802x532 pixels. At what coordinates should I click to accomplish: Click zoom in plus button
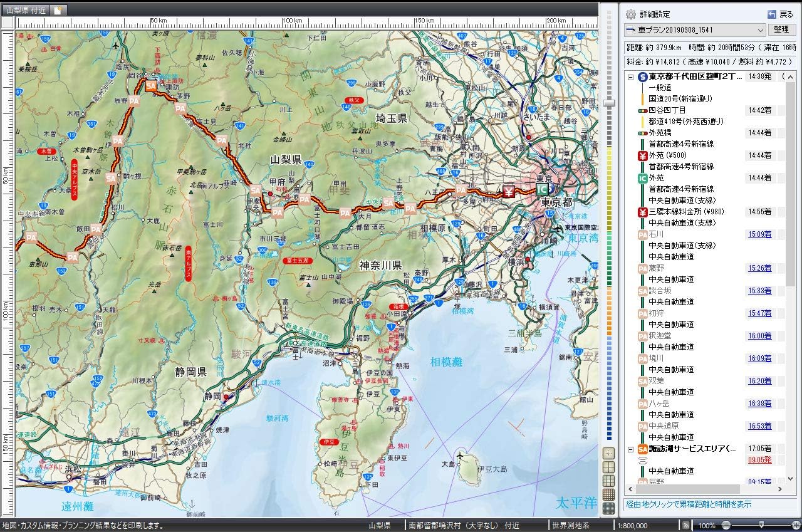[795, 525]
